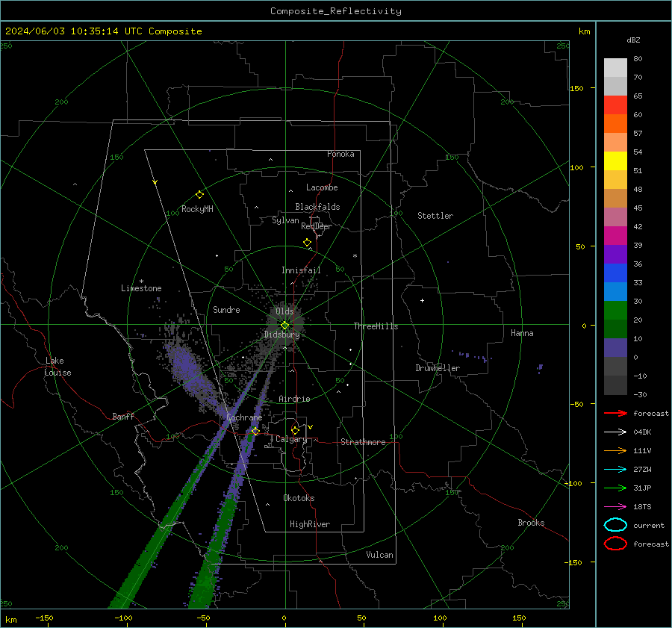Click the Drumheller label
Screen dimensions: 672x628
(438, 368)
